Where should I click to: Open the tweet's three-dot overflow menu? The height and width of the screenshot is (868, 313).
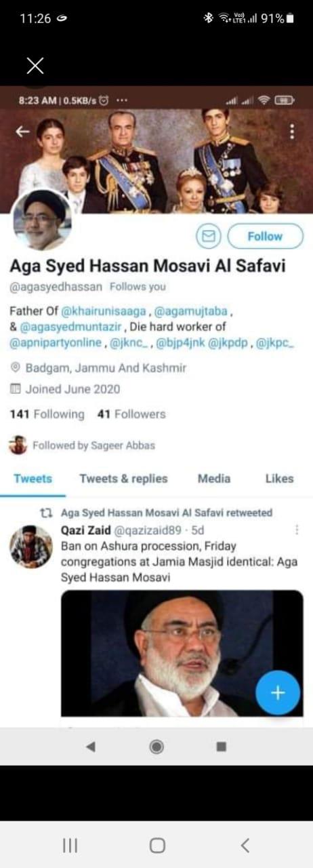(295, 530)
